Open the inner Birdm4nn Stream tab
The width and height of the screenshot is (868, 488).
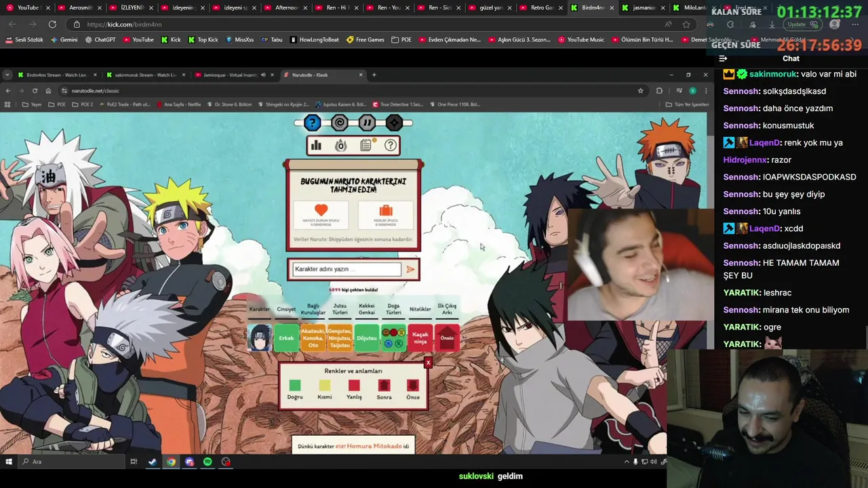[56, 75]
